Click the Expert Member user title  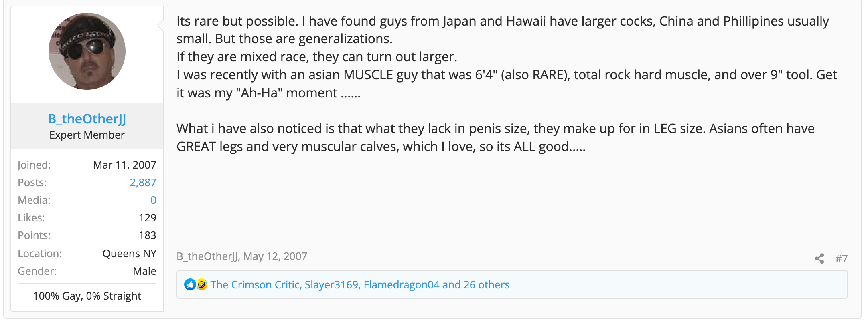coord(87,135)
